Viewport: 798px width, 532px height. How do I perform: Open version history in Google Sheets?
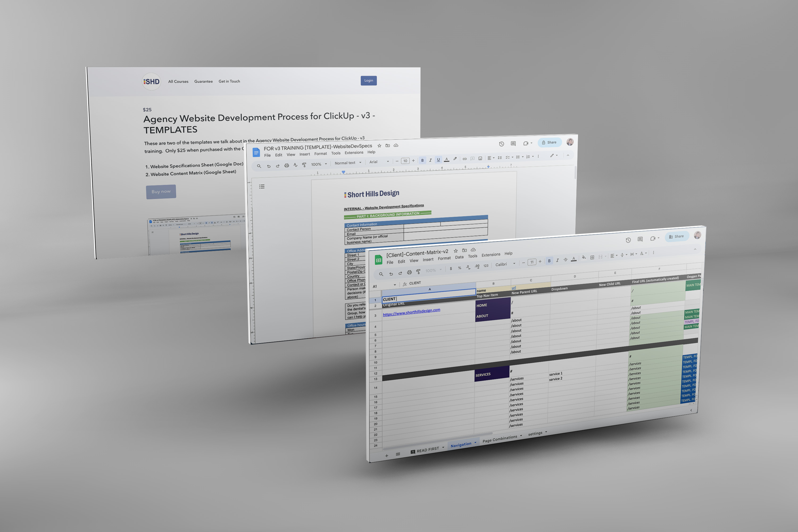(x=628, y=240)
